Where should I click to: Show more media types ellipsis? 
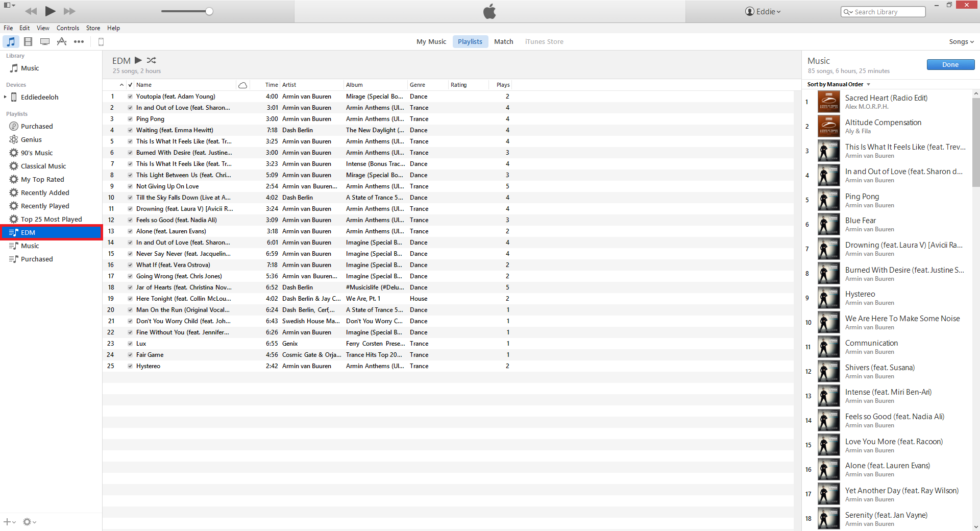coord(79,41)
